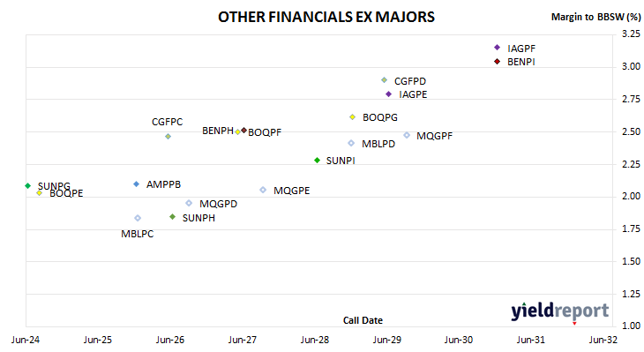Select the Margin to BBSW axis title
Screen dimensions: 644x352
595,17
